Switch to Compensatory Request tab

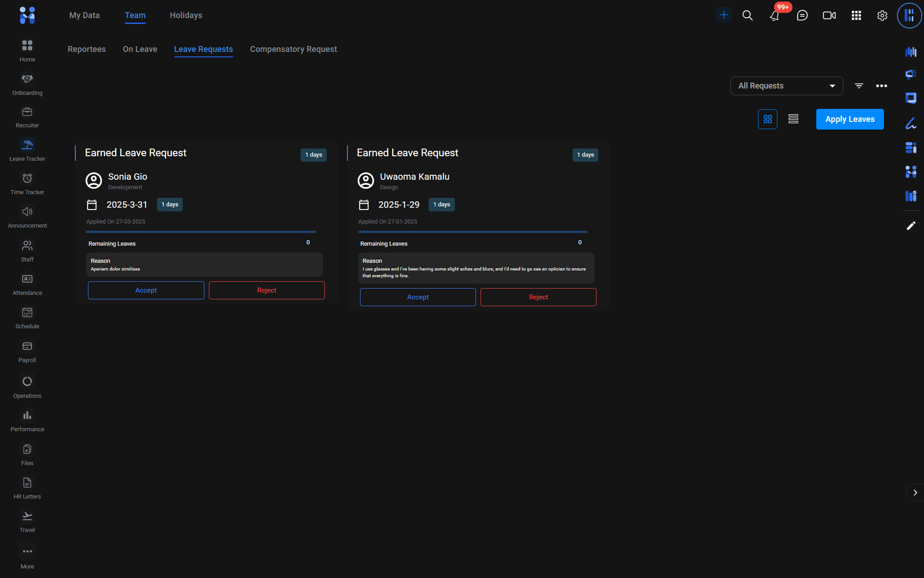[x=293, y=49]
